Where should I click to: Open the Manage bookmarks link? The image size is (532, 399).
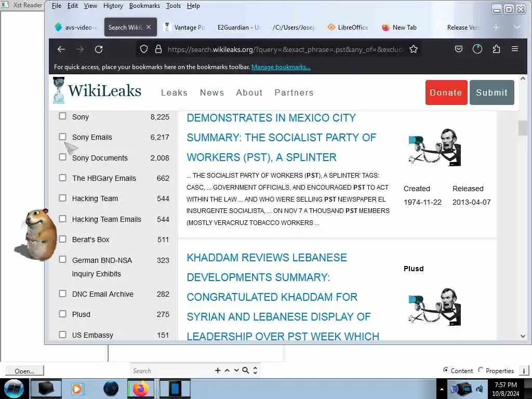point(281,67)
